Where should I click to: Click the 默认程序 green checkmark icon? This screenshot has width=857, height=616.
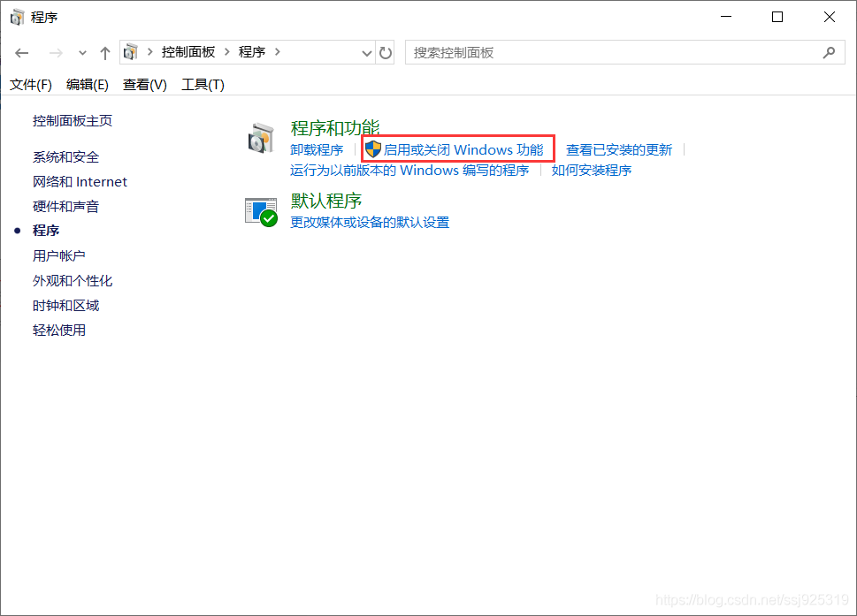pos(261,212)
